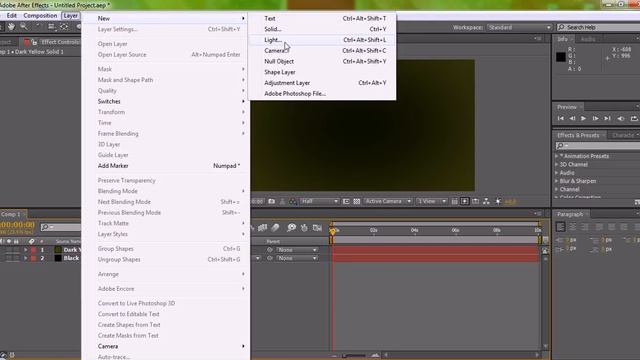The width and height of the screenshot is (640, 360).
Task: Select the Hand tool in the toolbar
Action: tap(11, 27)
